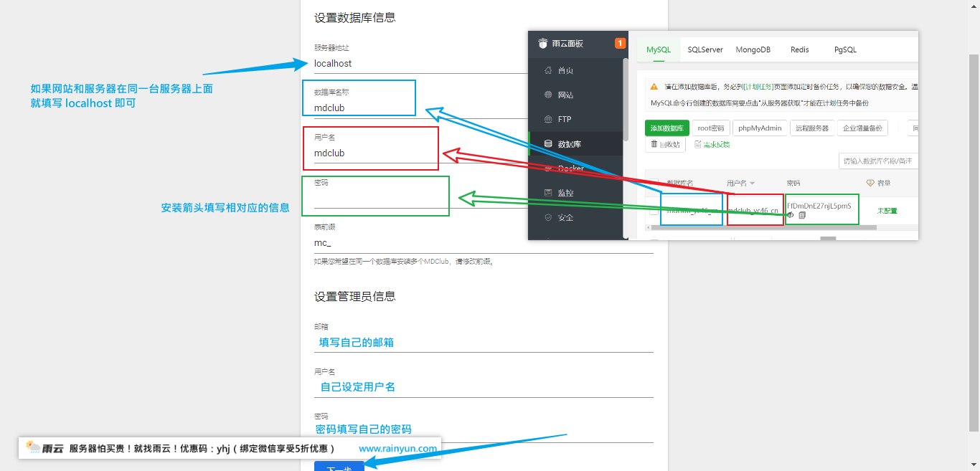
Task: Click the monitoring chart icon in sidebar
Action: click(x=549, y=193)
